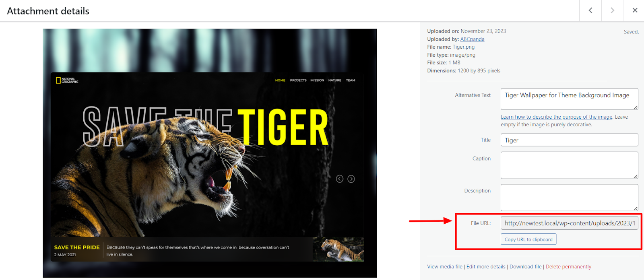
Task: Click Delete permanently link
Action: tap(568, 267)
